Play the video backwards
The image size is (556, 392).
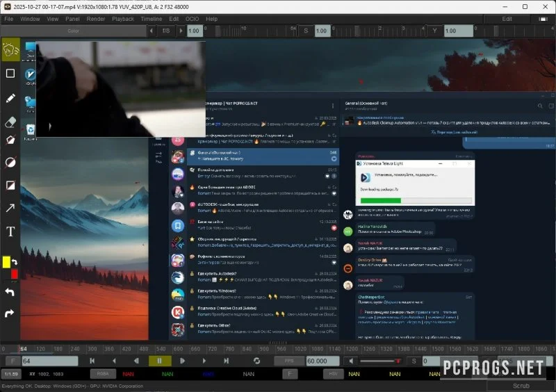tap(114, 361)
